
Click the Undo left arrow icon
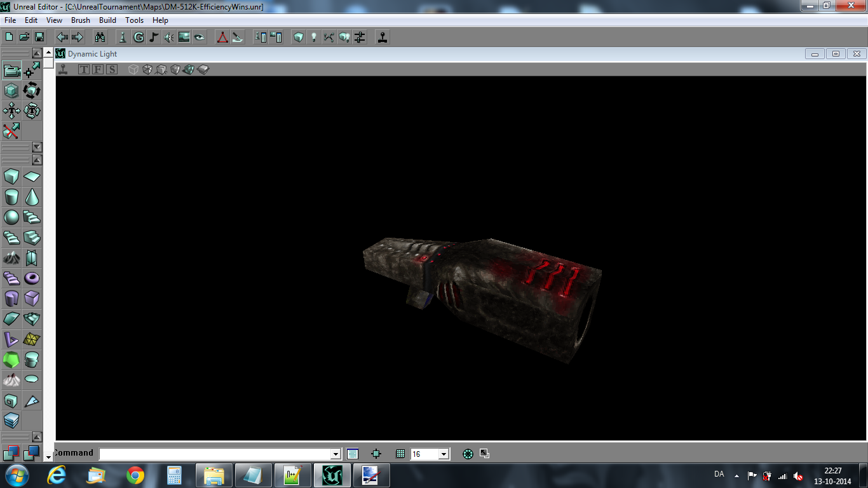(x=62, y=37)
